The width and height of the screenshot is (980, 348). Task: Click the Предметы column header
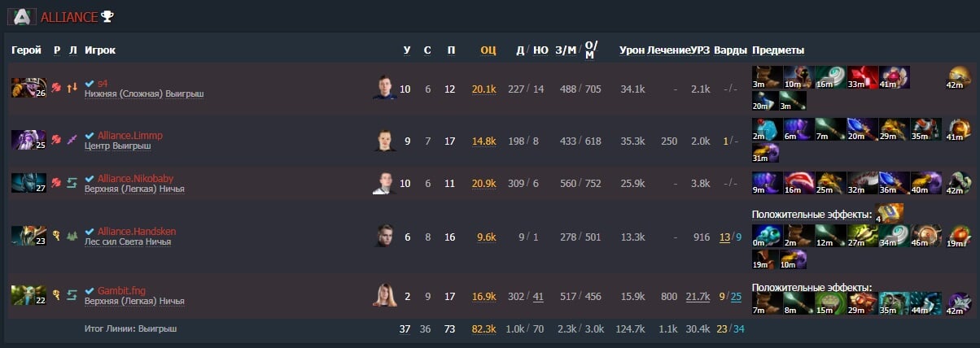coord(778,50)
